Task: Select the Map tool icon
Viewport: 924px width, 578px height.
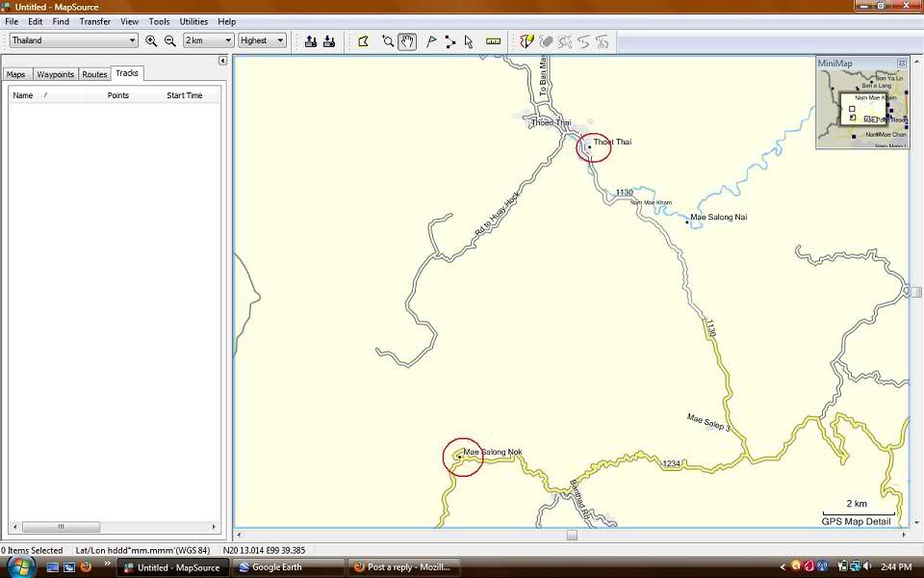Action: (x=363, y=40)
